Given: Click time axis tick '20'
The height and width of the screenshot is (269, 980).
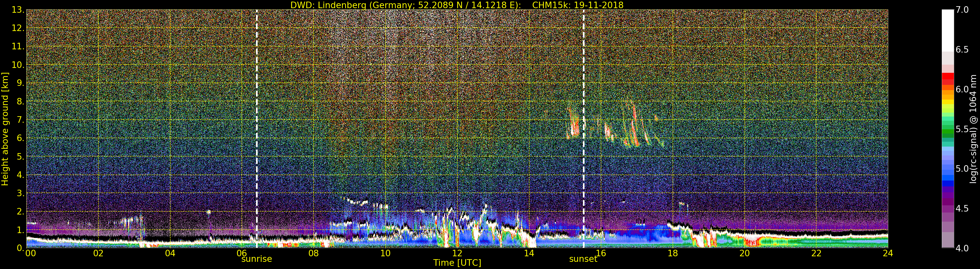Looking at the screenshot, I should [x=745, y=253].
